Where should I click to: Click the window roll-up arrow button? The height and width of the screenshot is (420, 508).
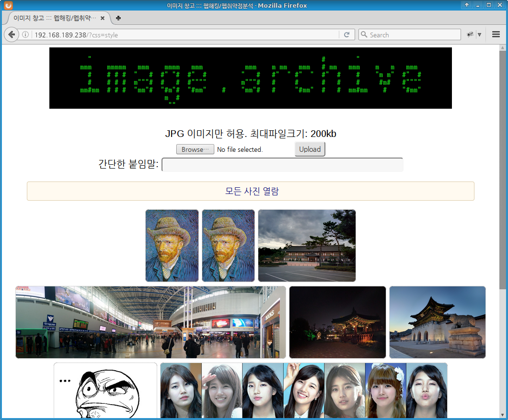tap(466, 5)
